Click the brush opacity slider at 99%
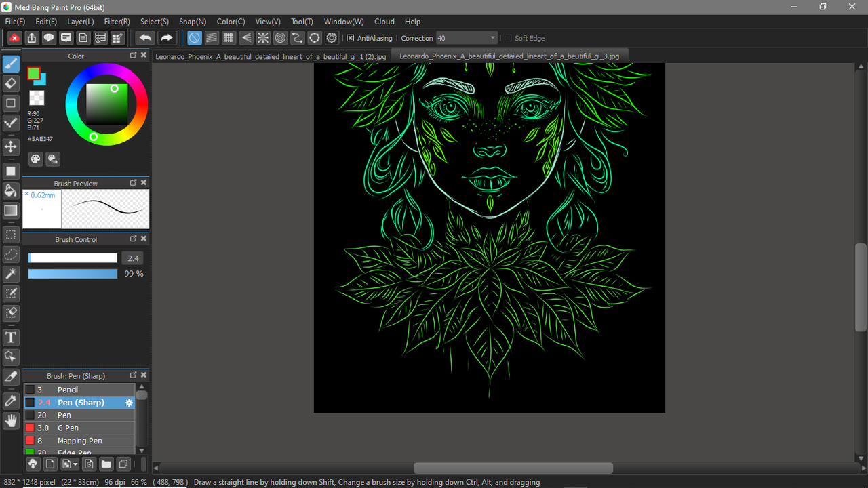The image size is (868, 488). click(73, 274)
